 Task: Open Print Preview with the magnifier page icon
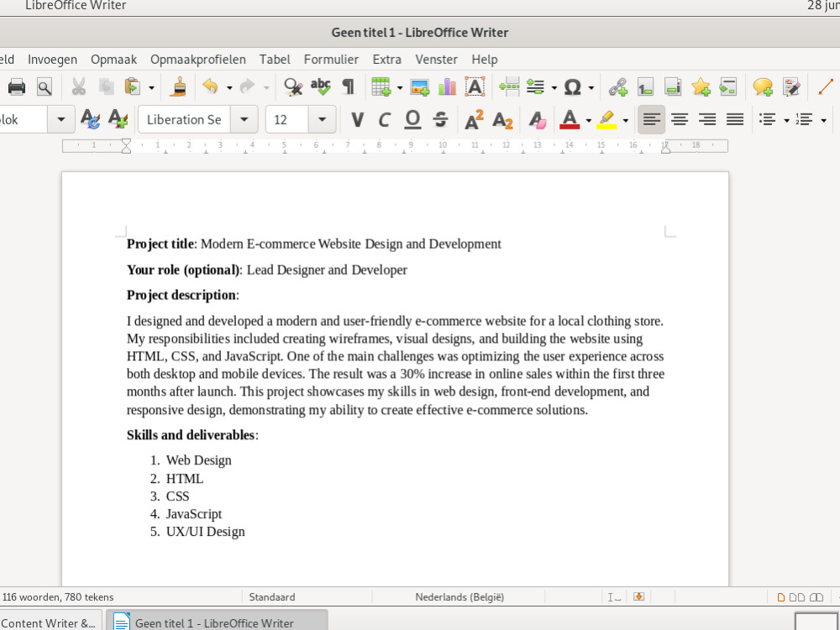44,87
